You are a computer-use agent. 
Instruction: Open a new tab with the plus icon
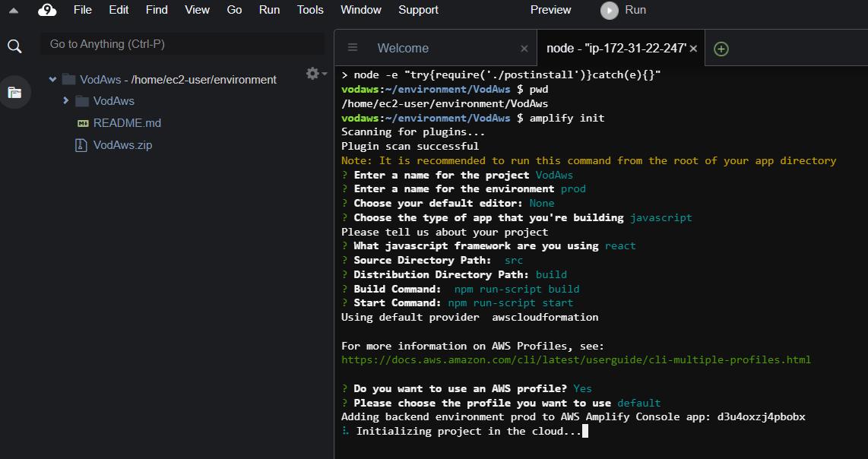721,49
